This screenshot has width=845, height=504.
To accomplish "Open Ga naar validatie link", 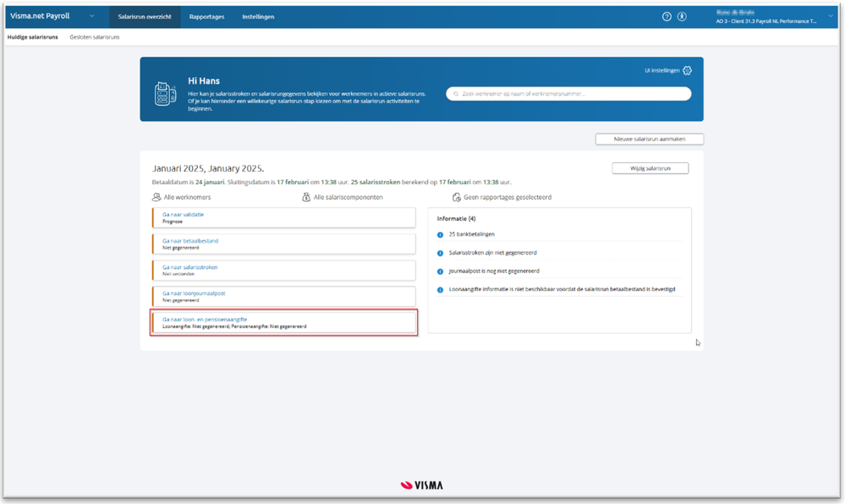I will (184, 215).
